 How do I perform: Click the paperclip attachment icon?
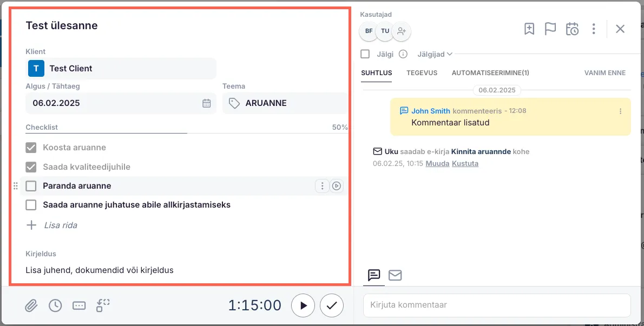[x=31, y=306]
